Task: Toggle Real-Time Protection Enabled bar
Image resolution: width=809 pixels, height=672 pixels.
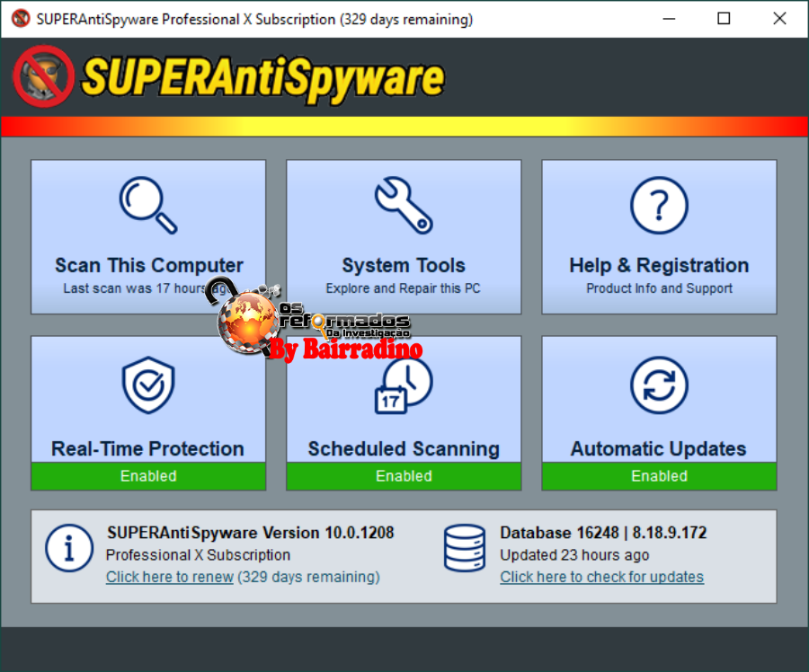Action: [x=148, y=475]
